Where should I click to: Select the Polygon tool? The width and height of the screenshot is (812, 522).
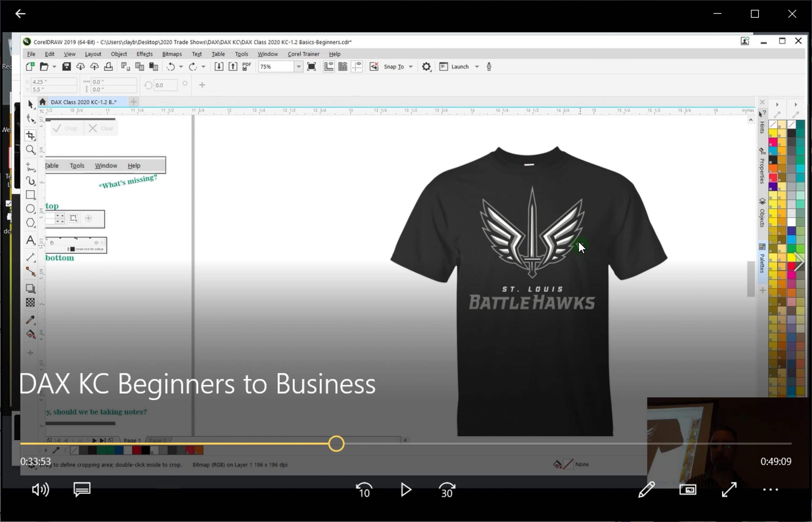[30, 223]
